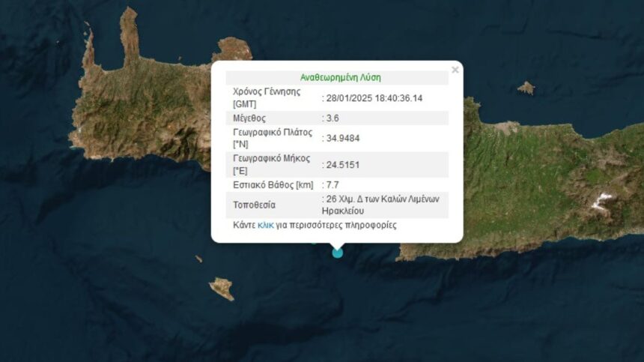
Task: Select the longitude value '24.5151'
Action: (343, 165)
